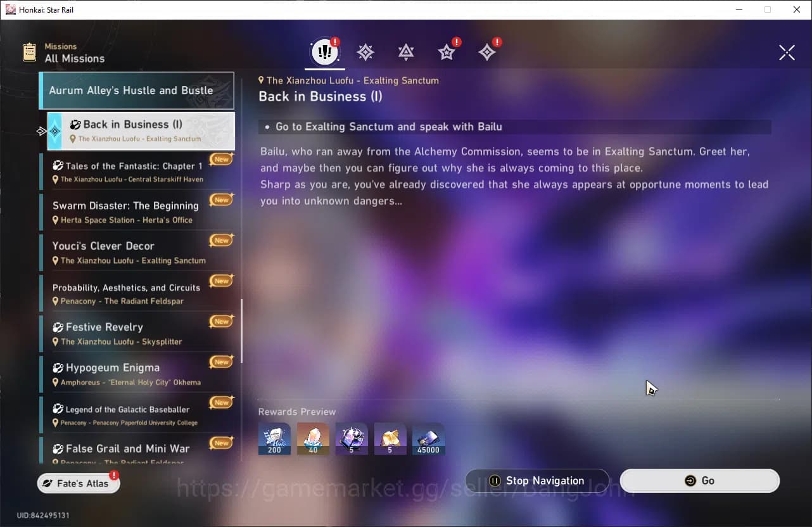Open Fate's Atlas

(x=78, y=483)
